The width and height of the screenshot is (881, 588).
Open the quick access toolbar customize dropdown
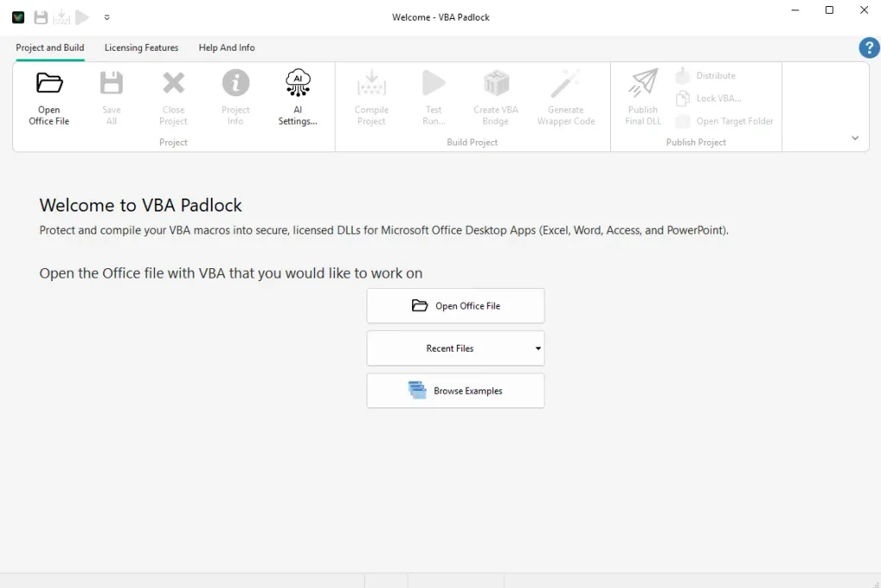[107, 17]
